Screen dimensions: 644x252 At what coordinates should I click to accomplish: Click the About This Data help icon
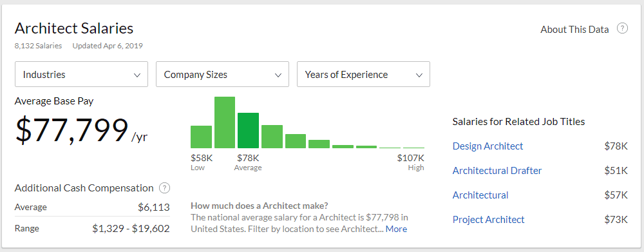click(x=623, y=28)
